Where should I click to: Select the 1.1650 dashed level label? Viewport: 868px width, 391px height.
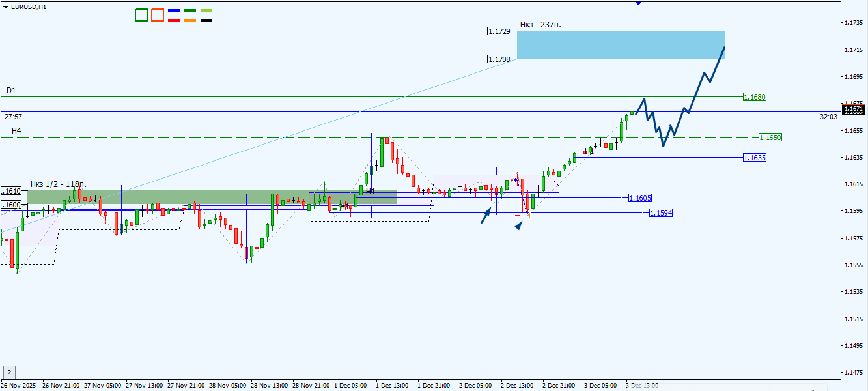pos(770,138)
